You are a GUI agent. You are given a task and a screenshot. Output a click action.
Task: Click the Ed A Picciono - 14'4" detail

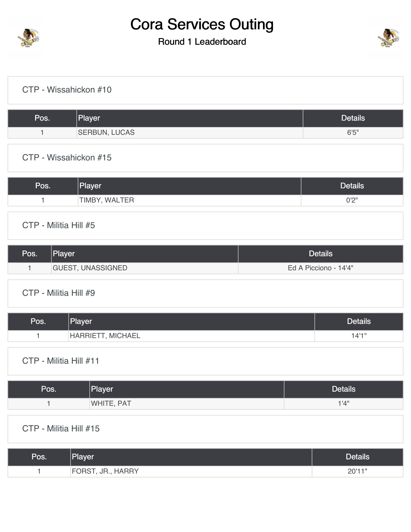tap(320, 268)
